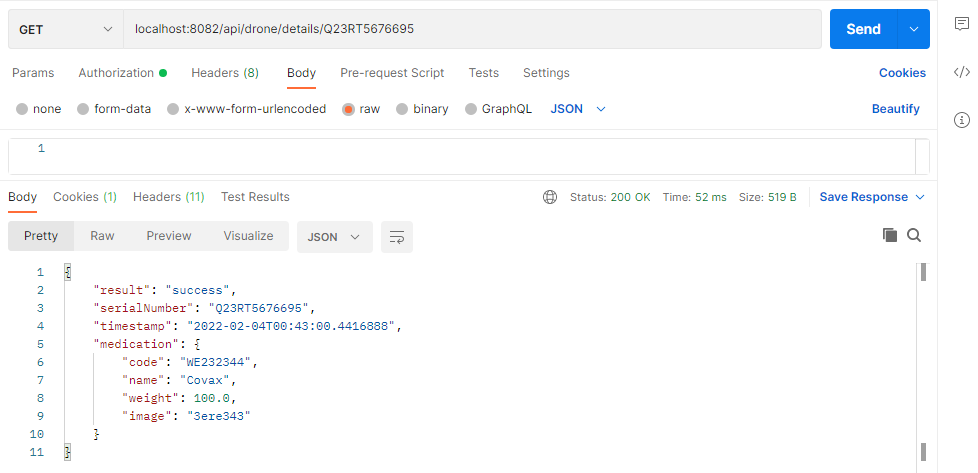This screenshot has height=473, width=978.
Task: Click the "3ere343" image value
Action: (218, 416)
